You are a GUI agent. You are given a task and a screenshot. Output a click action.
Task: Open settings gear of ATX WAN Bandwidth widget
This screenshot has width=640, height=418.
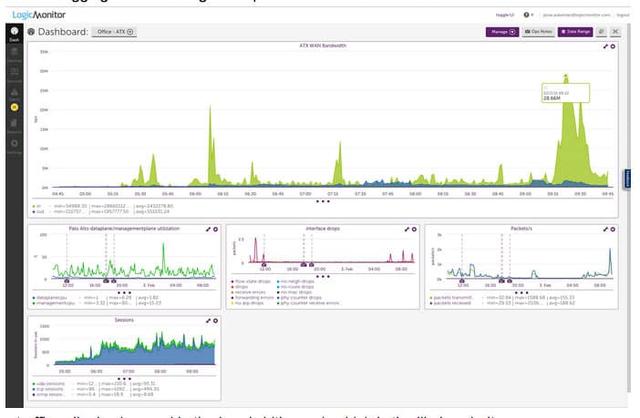point(614,47)
